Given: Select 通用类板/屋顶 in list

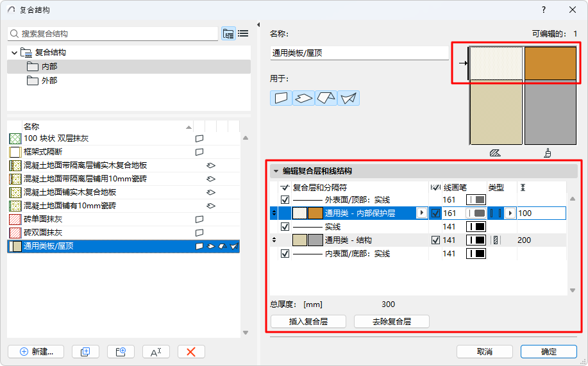Looking at the screenshot, I should tap(124, 246).
